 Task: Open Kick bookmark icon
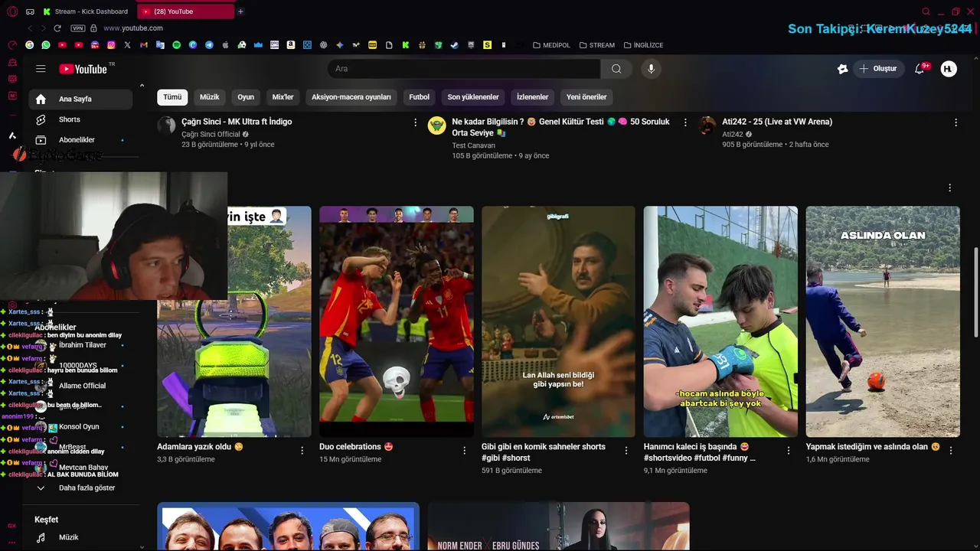click(405, 45)
